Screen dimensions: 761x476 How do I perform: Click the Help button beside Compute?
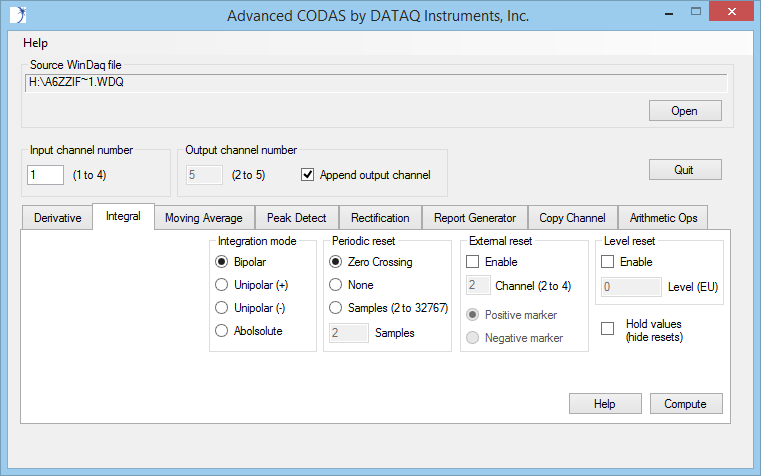pyautogui.click(x=605, y=404)
